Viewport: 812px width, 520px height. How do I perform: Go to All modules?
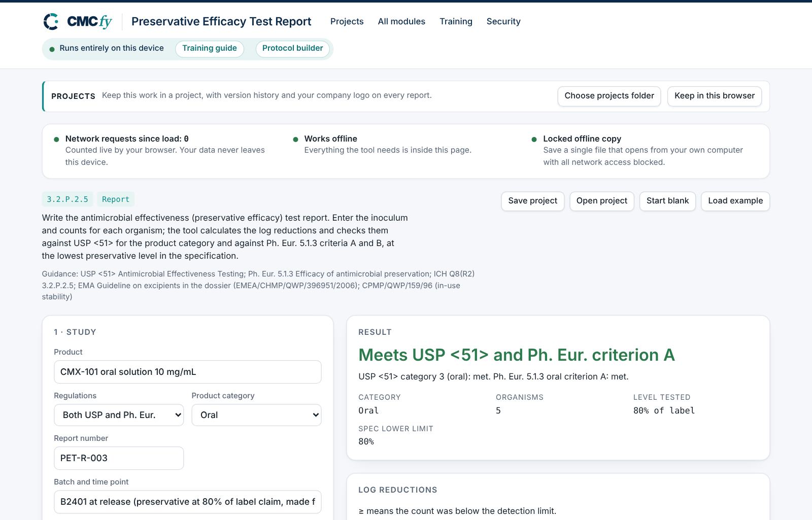click(x=401, y=21)
